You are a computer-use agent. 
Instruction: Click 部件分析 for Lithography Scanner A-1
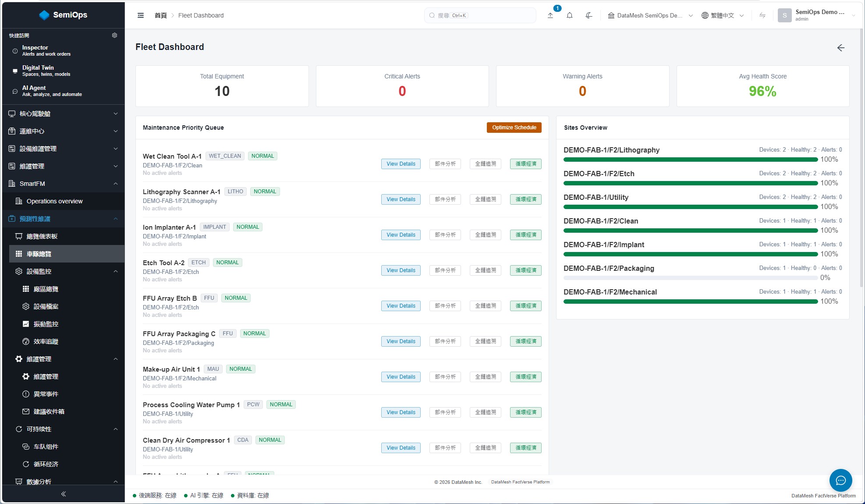[x=445, y=199]
